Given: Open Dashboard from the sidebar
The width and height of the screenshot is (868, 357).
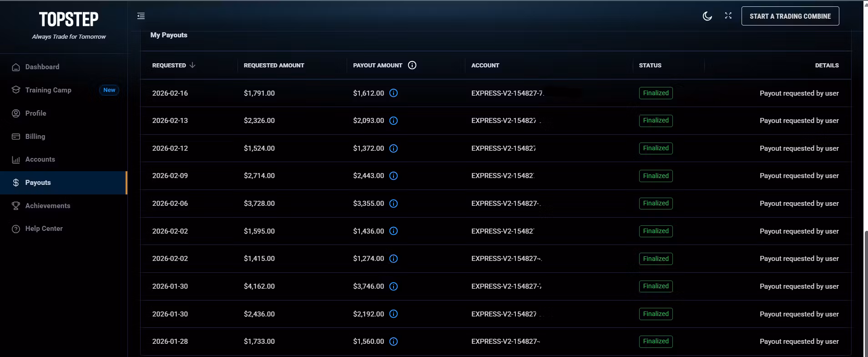Looking at the screenshot, I should click(x=42, y=67).
